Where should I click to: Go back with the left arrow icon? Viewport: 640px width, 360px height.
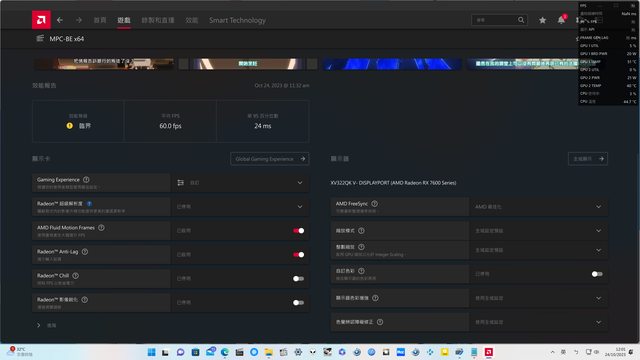pyautogui.click(x=60, y=20)
